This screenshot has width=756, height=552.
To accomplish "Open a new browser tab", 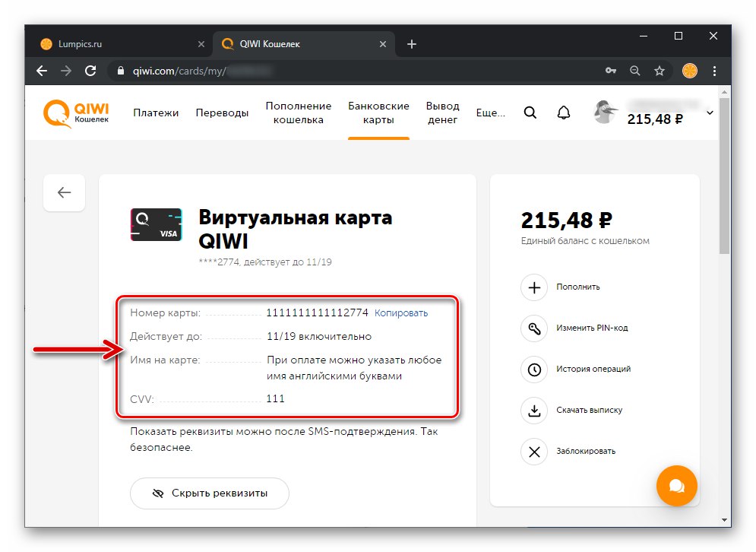I will [411, 44].
